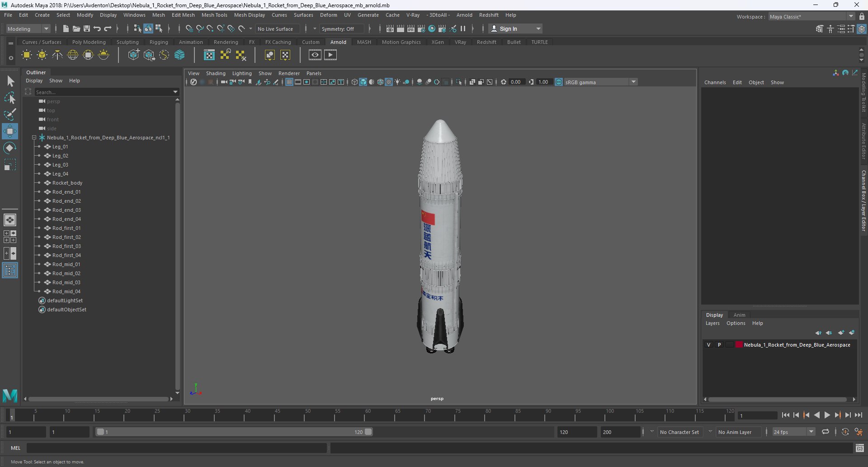Screen dimensions: 868x467
Task: Toggle layer visibility V box
Action: 708,345
